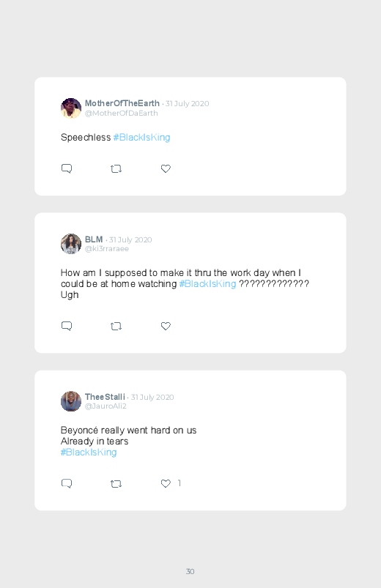Open MotherOfTheEarth's profile picture
381x588 pixels.
point(71,108)
